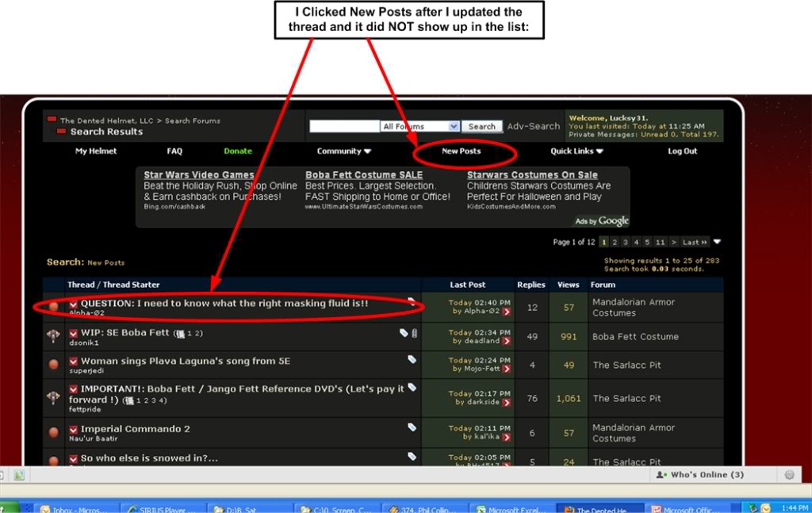Click the 76 replies count

tap(532, 399)
